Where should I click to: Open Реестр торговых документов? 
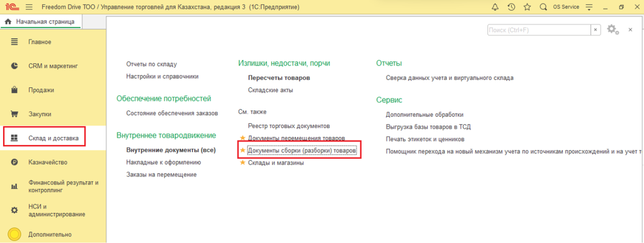click(x=289, y=126)
